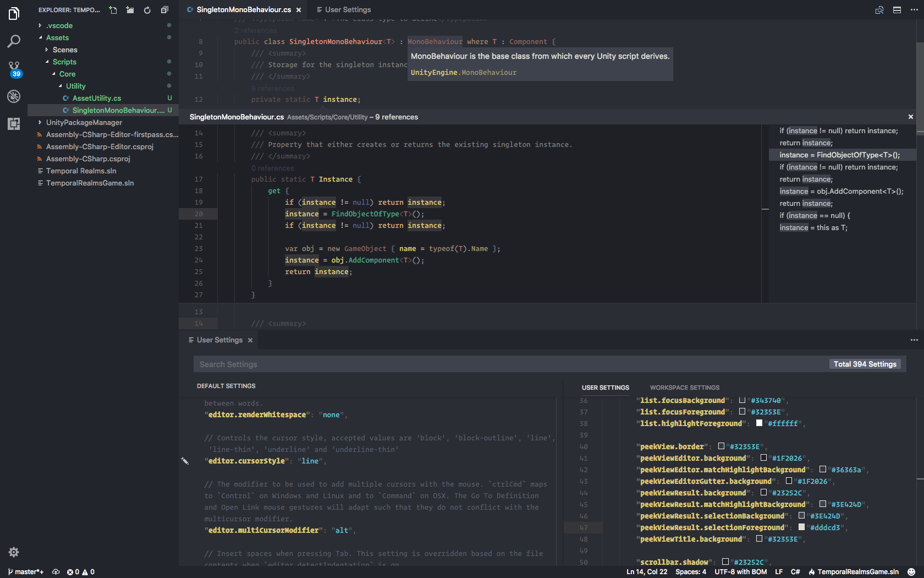Create a new folder in Explorer
This screenshot has height=578, width=924.
click(x=130, y=10)
